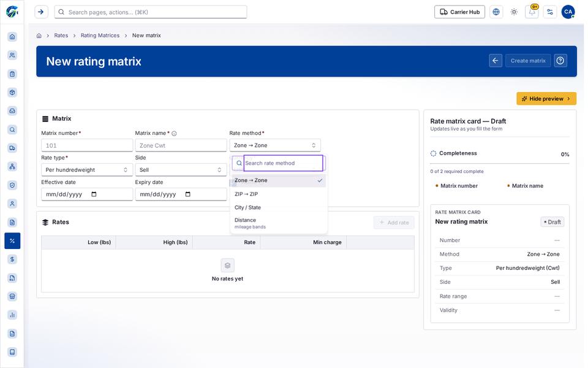Open the sliders settings icon
Viewport: 588px width, 368px height.
550,12
